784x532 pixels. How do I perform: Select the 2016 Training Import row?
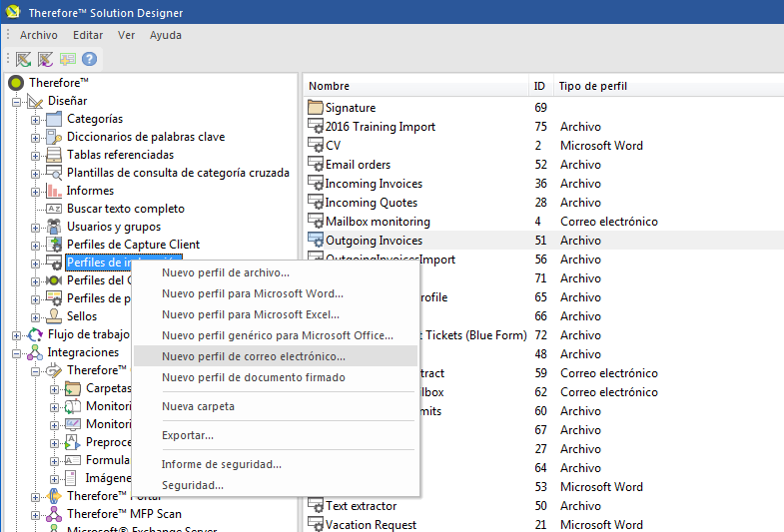[544, 127]
